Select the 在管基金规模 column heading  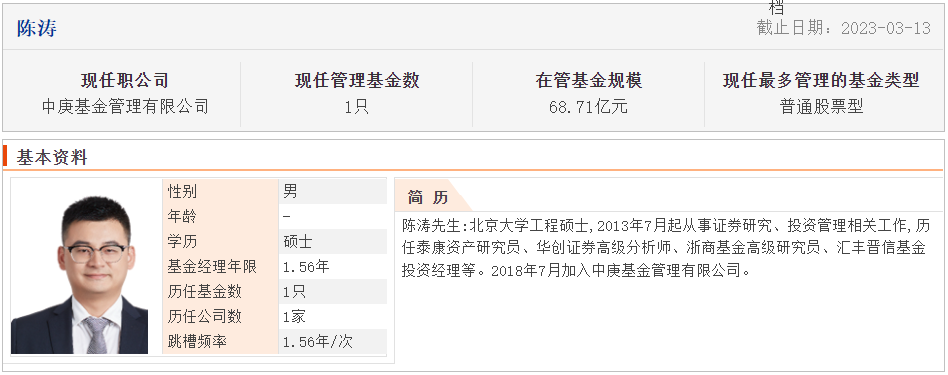click(x=588, y=80)
